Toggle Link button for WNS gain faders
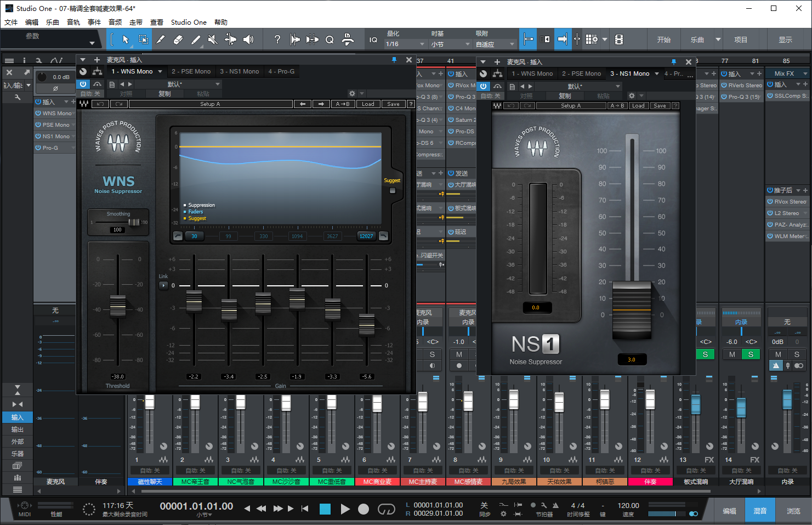This screenshot has height=525, width=812. click(163, 285)
